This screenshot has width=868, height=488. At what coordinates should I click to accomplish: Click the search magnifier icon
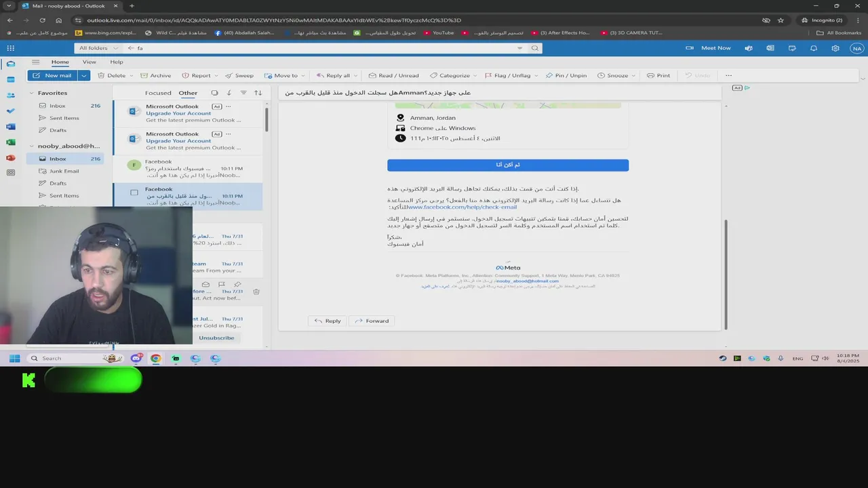(x=535, y=48)
